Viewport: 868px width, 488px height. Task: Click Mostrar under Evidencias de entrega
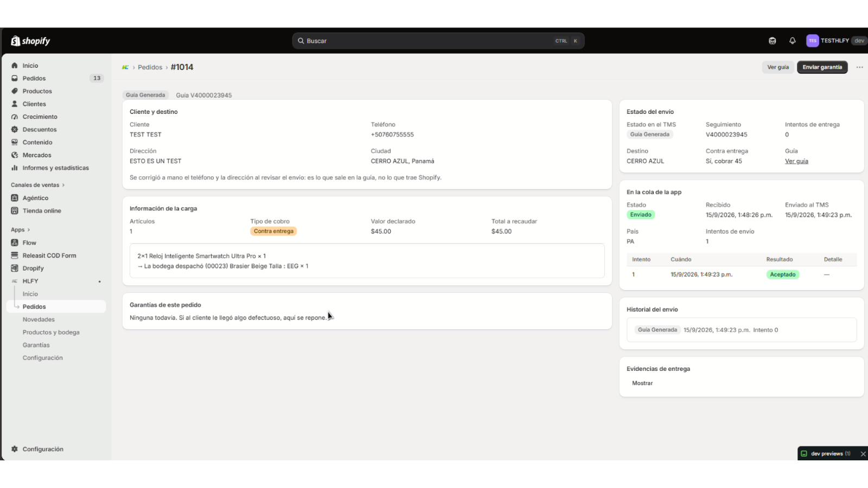tap(642, 383)
